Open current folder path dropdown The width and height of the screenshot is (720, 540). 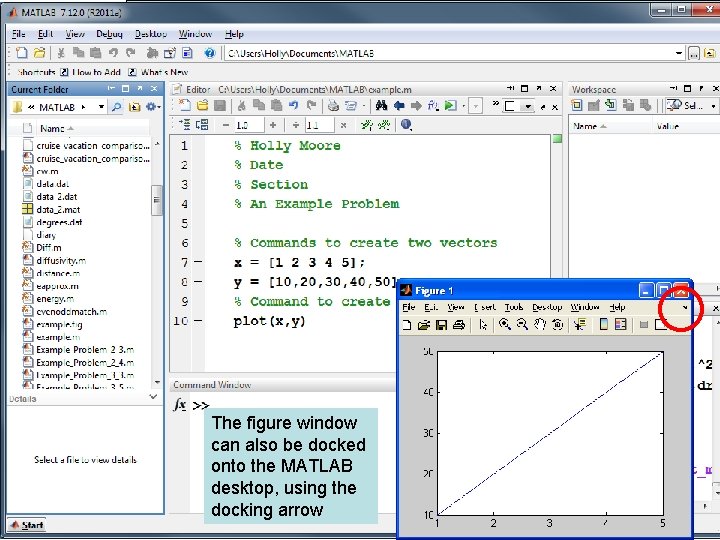pos(679,53)
